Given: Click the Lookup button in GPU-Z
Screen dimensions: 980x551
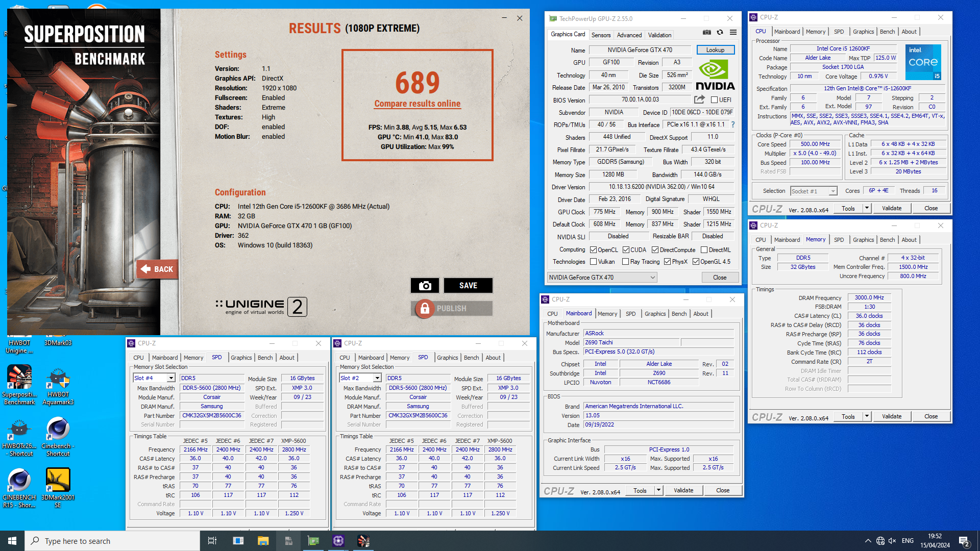Looking at the screenshot, I should click(715, 50).
